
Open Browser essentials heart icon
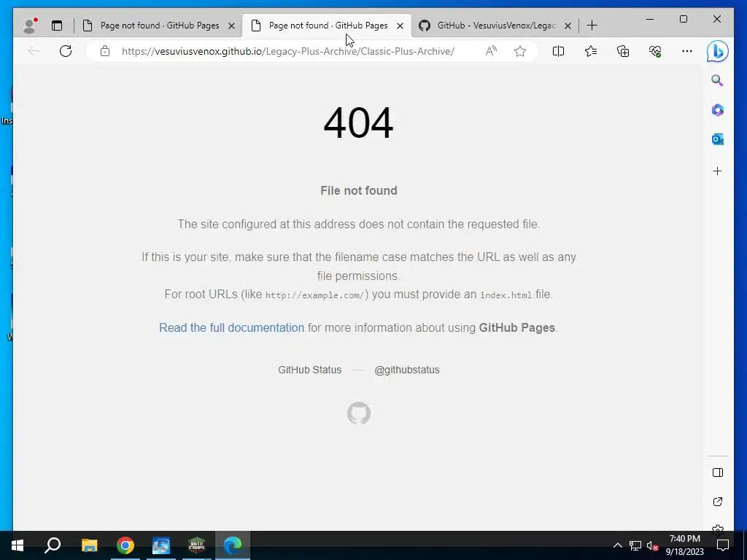(x=656, y=51)
